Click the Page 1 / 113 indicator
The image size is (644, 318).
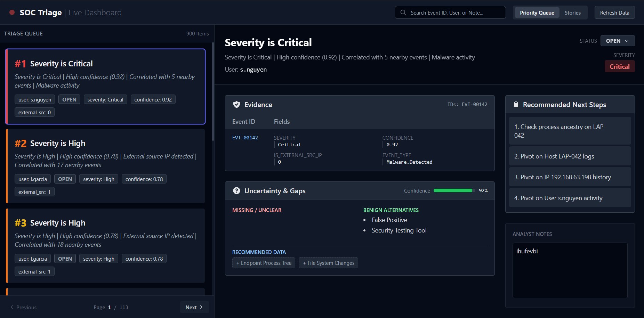click(111, 307)
